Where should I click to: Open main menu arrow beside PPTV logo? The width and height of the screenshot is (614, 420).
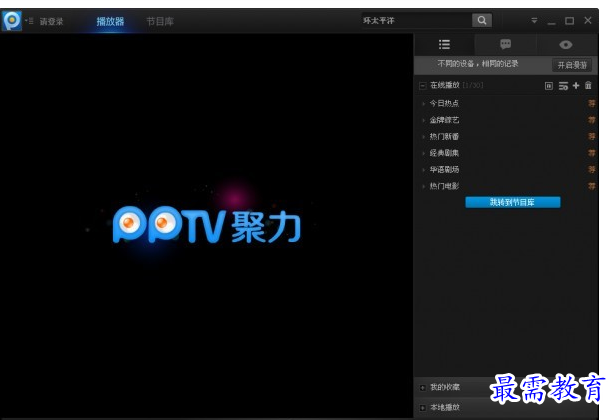pos(29,21)
